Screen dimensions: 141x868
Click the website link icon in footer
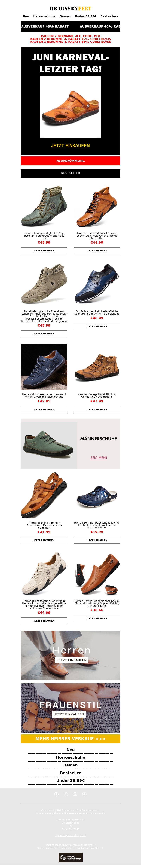click(x=85, y=794)
